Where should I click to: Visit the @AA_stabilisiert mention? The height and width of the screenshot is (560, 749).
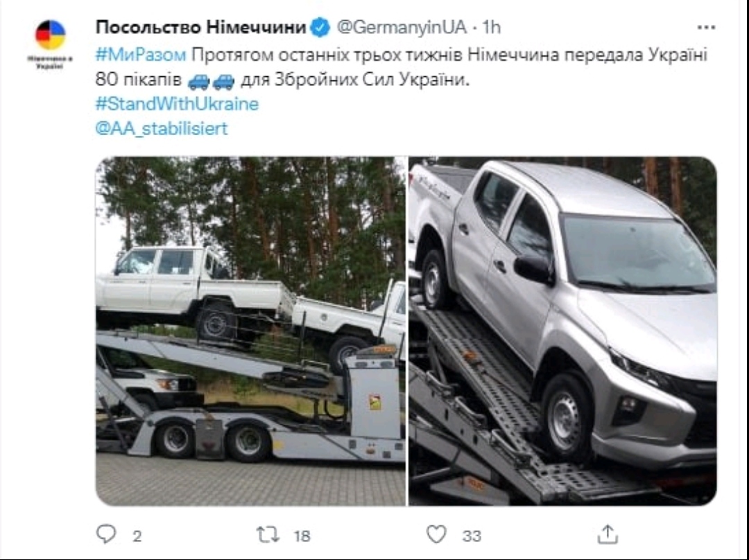click(x=162, y=128)
